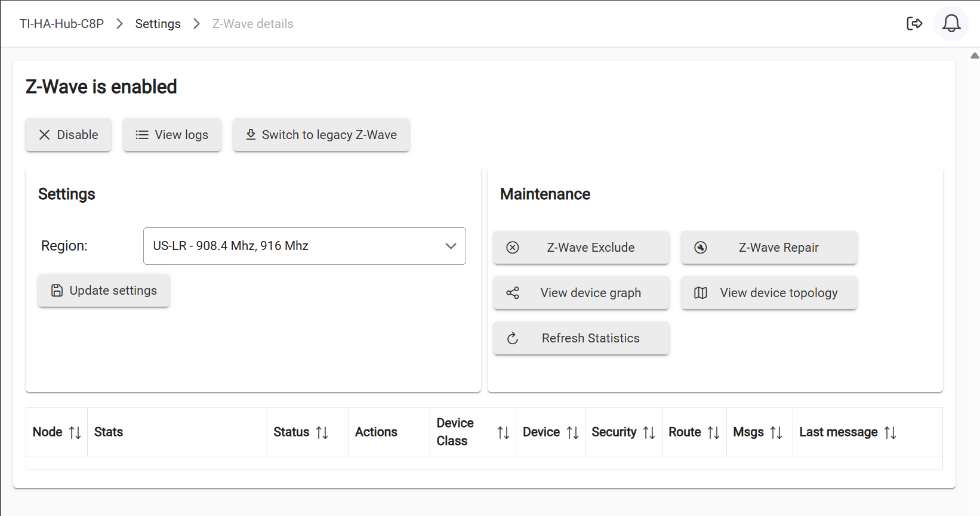Sort table by Device Class column

(x=503, y=432)
